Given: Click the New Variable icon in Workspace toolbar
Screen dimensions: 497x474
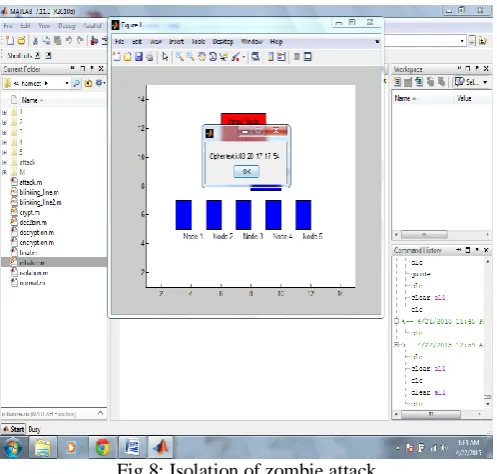Looking at the screenshot, I should 397,82.
